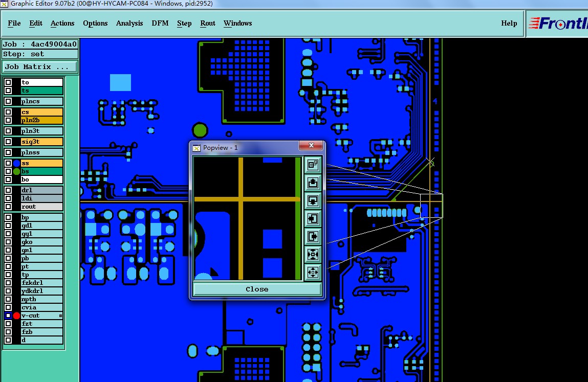588x382 pixels.
Task: Click the Popview pan down icon
Action: point(313,200)
